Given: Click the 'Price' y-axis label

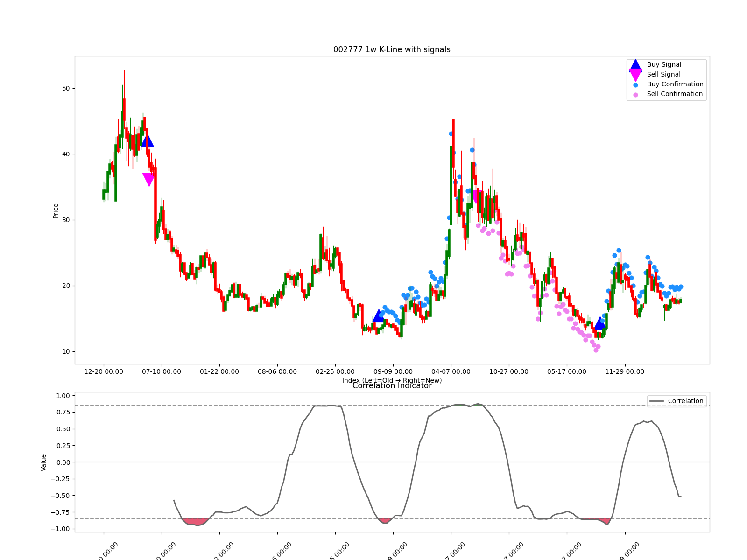Looking at the screenshot, I should point(56,210).
